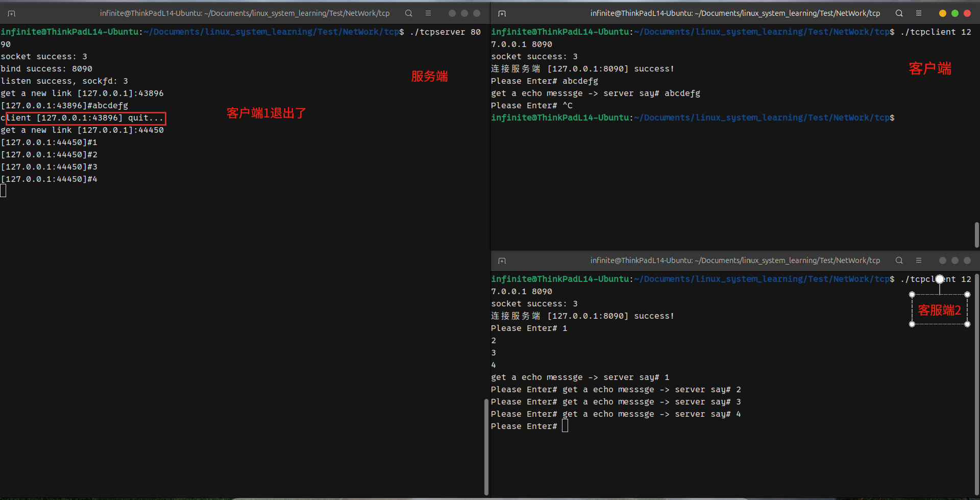Click the search magnifier in the client terminal
980x500 pixels.
899,13
